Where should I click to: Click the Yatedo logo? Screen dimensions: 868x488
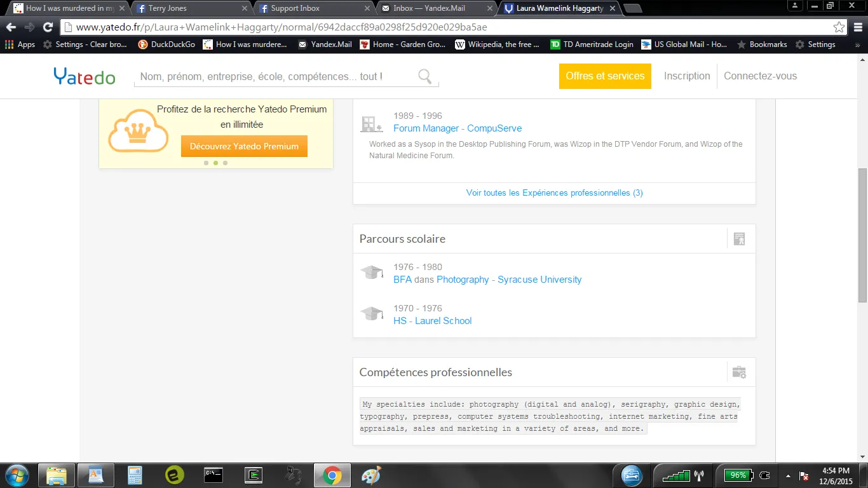85,76
